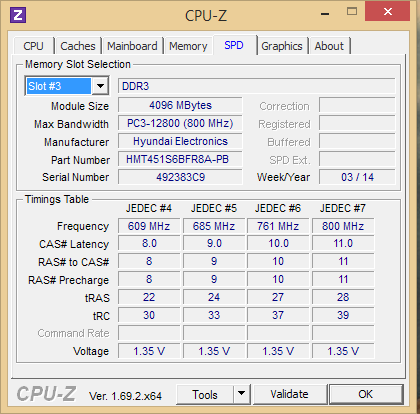Image resolution: width=420 pixels, height=414 pixels.
Task: Minimize the CPU-Z window
Action: [325, 13]
